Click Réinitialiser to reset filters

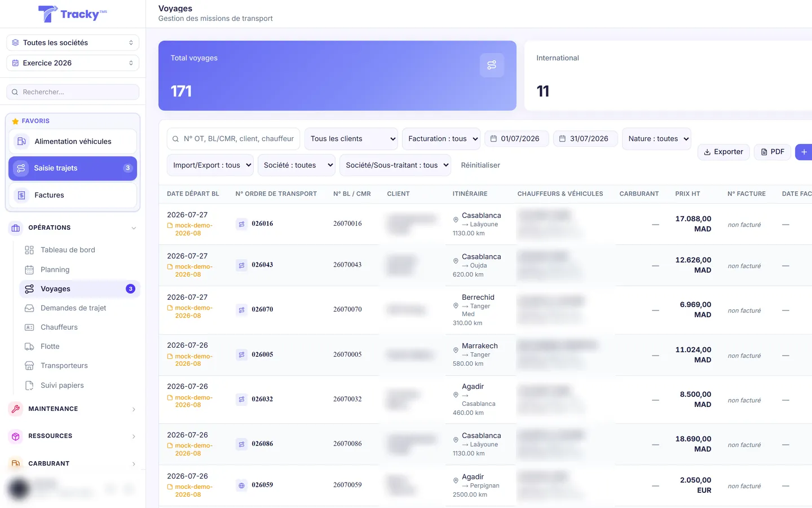click(x=480, y=165)
